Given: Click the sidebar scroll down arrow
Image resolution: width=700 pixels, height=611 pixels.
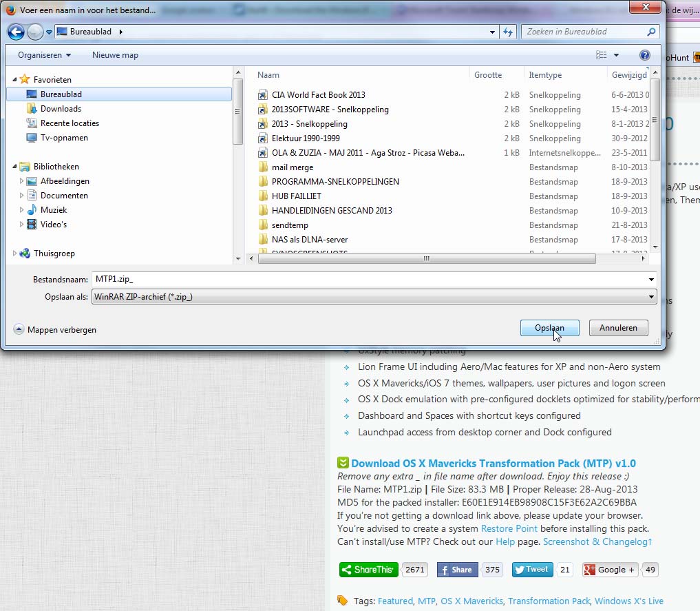Looking at the screenshot, I should (238, 258).
